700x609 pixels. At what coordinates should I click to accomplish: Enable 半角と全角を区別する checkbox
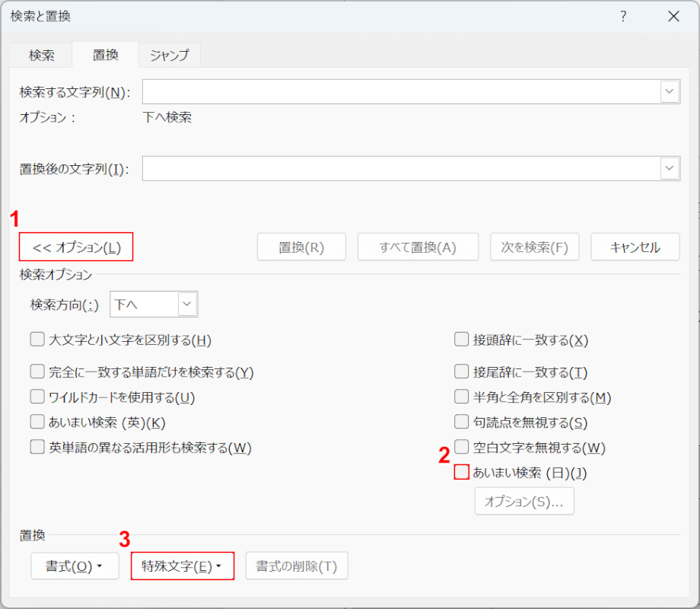(x=461, y=397)
